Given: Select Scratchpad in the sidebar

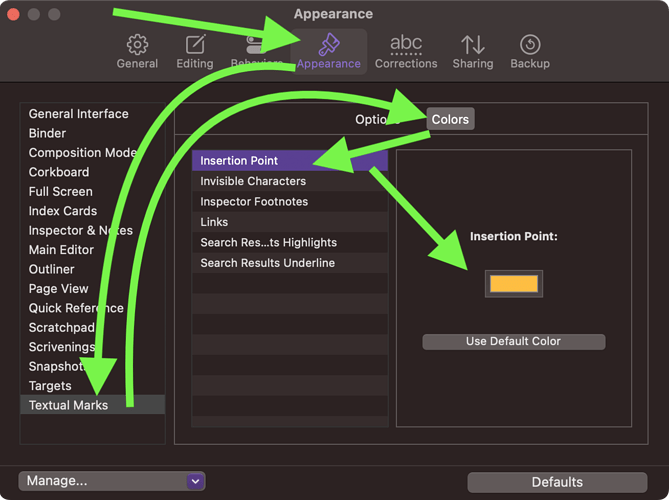Looking at the screenshot, I should [93, 328].
